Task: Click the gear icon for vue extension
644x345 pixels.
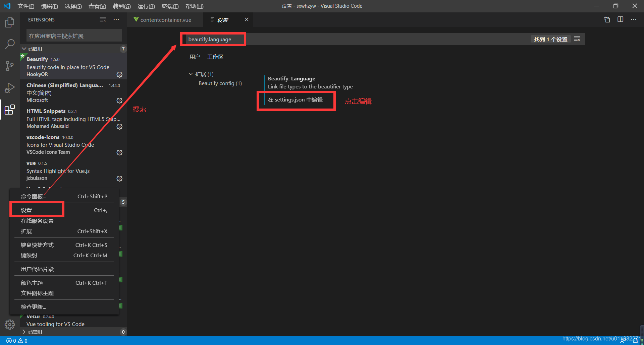Action: (x=119, y=179)
